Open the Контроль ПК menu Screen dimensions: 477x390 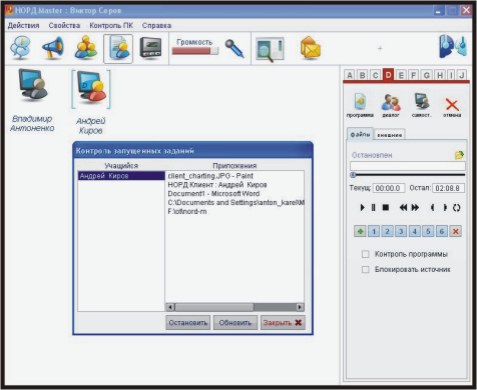(111, 25)
